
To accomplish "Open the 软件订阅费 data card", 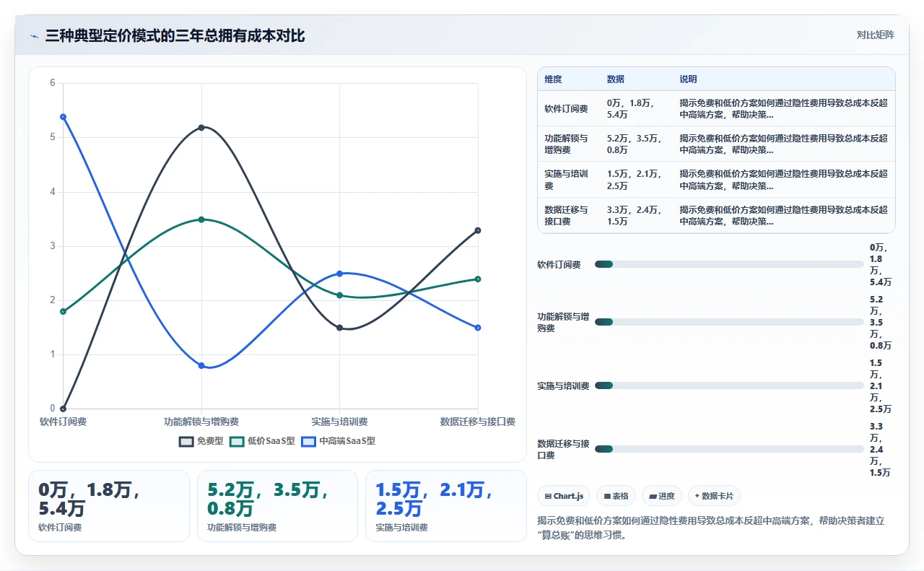I will 109,506.
